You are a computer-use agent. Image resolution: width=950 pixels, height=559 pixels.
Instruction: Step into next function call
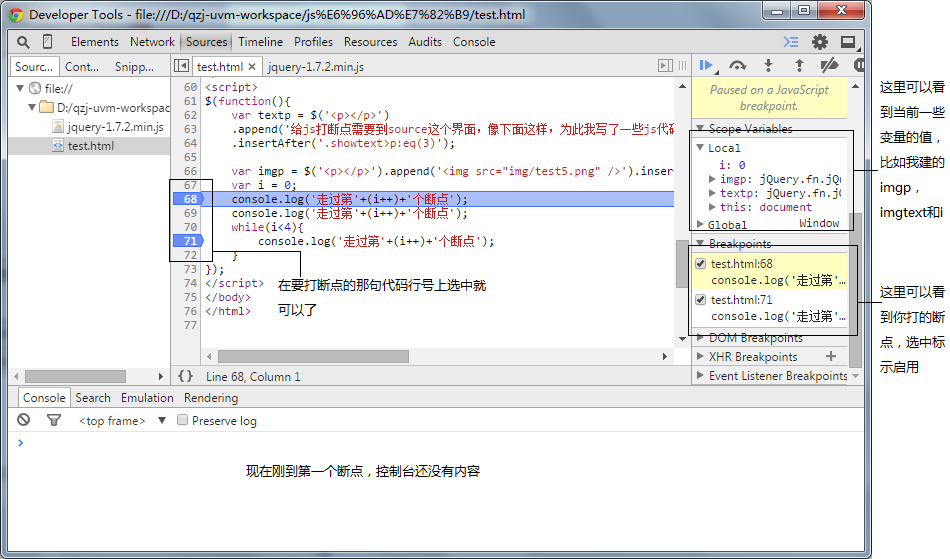coord(768,65)
